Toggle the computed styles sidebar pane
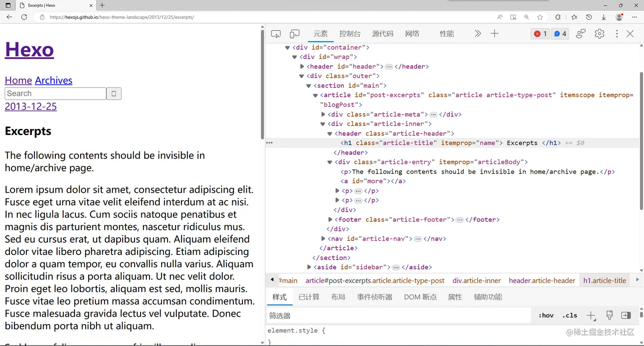 click(x=626, y=315)
